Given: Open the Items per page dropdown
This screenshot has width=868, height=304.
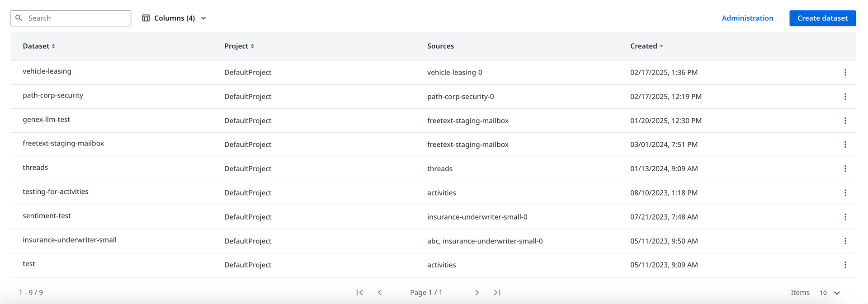Looking at the screenshot, I should click(830, 293).
